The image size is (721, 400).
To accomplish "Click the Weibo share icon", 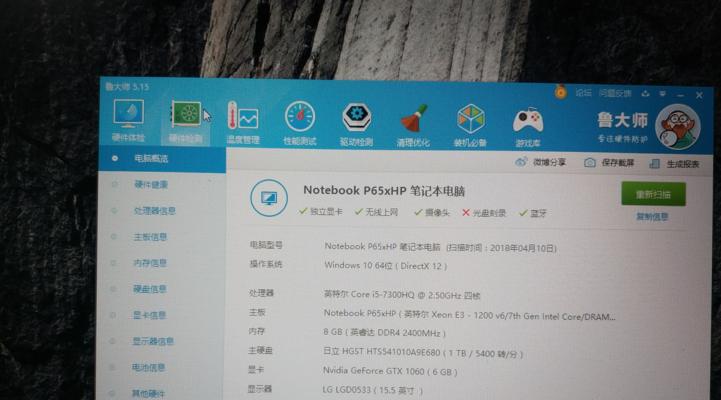I will [x=521, y=162].
